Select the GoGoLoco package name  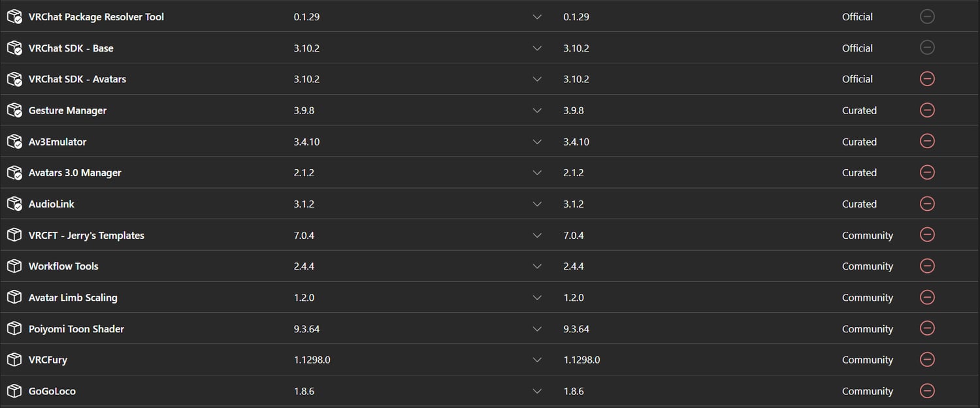52,391
